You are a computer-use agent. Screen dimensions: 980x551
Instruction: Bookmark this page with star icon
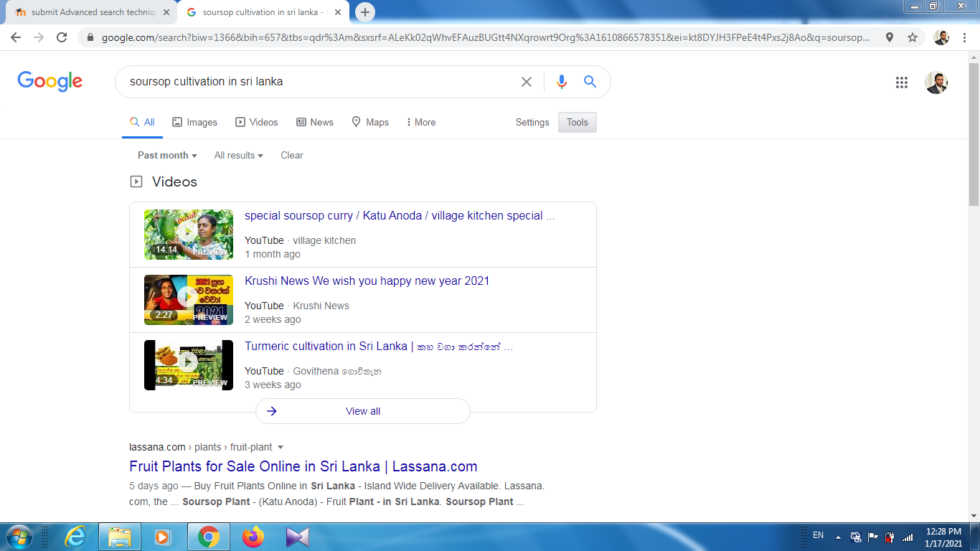click(x=913, y=37)
